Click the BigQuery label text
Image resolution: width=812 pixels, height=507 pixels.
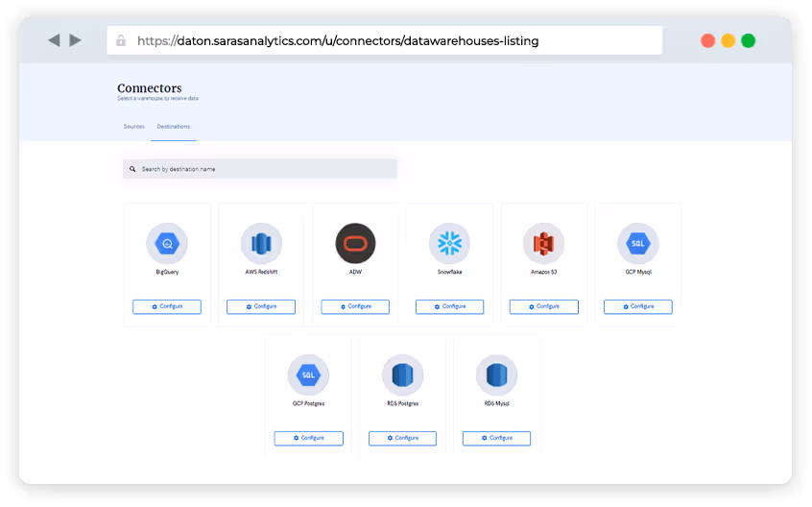[x=167, y=272]
